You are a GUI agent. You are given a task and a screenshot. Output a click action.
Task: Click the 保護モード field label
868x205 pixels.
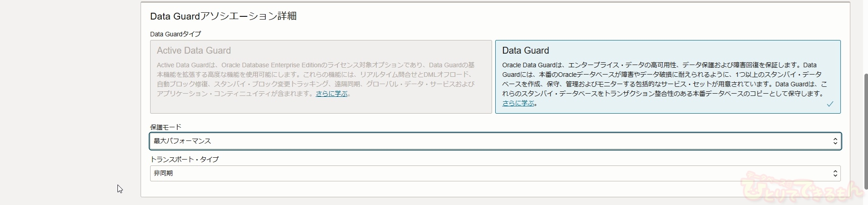click(166, 127)
